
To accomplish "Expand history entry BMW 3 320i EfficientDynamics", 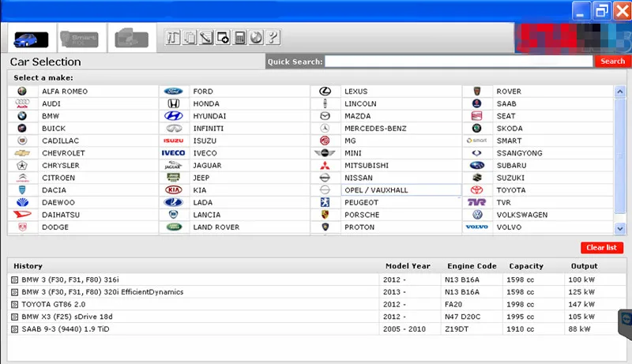I will pyautogui.click(x=14, y=292).
